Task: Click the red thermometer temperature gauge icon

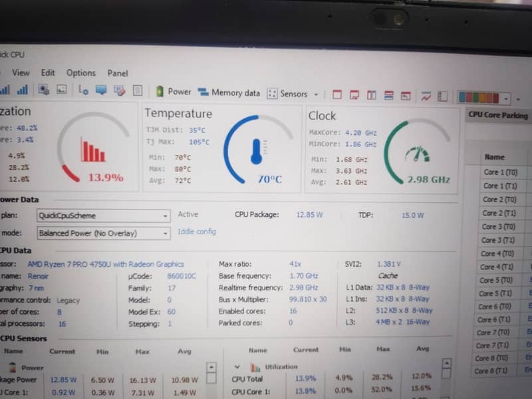Action: coord(257,152)
